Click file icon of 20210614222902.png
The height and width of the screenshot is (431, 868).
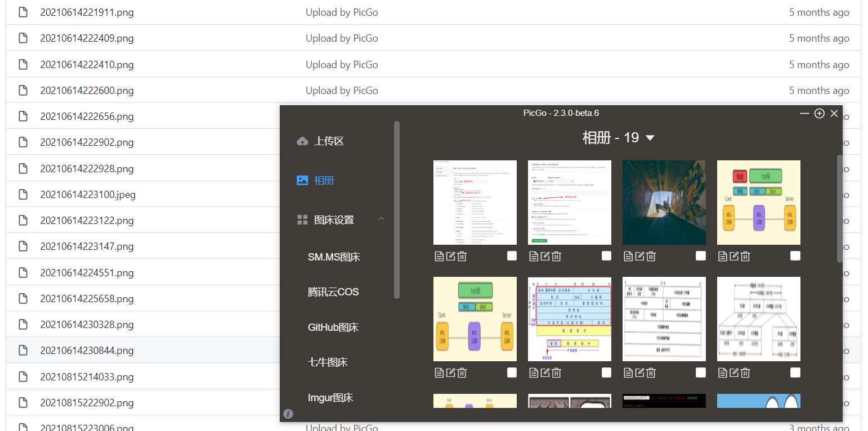pyautogui.click(x=23, y=142)
